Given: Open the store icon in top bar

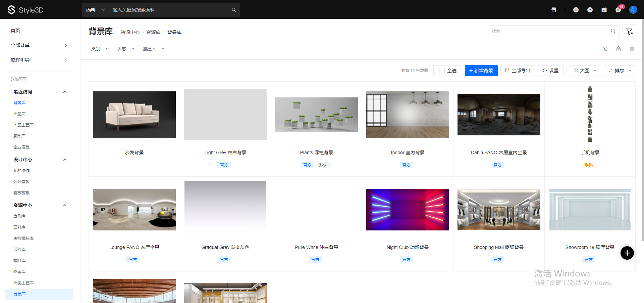Looking at the screenshot, I should (554, 10).
